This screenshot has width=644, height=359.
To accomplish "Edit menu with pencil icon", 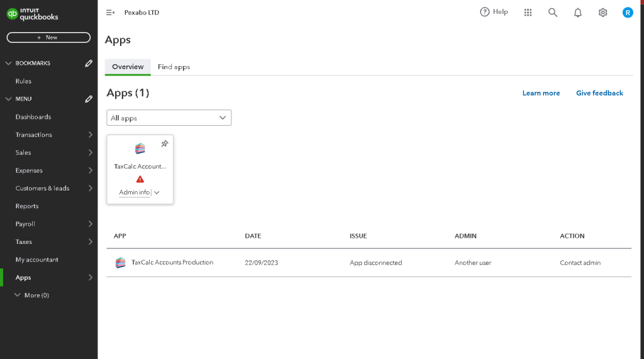I will pos(89,99).
